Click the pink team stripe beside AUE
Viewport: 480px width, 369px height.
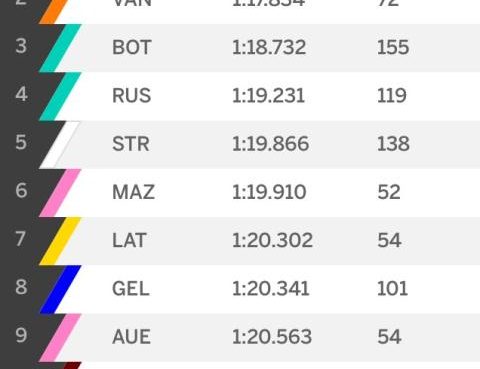60,338
